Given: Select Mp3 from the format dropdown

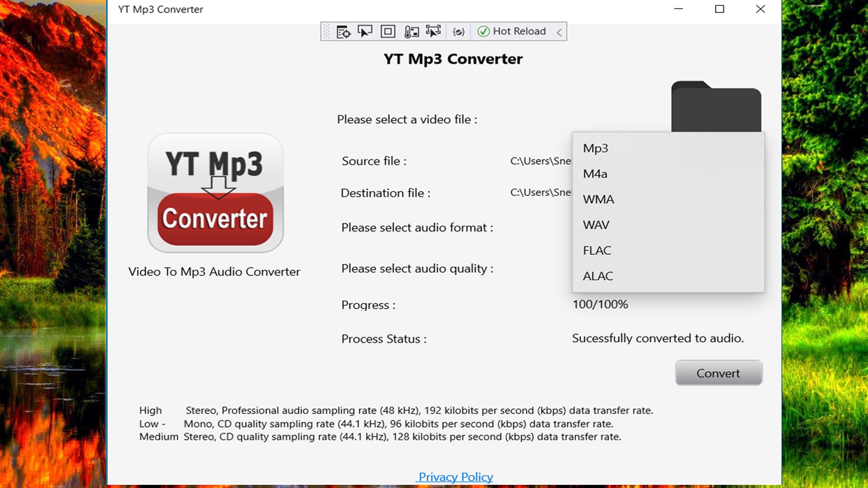Looking at the screenshot, I should (x=595, y=148).
